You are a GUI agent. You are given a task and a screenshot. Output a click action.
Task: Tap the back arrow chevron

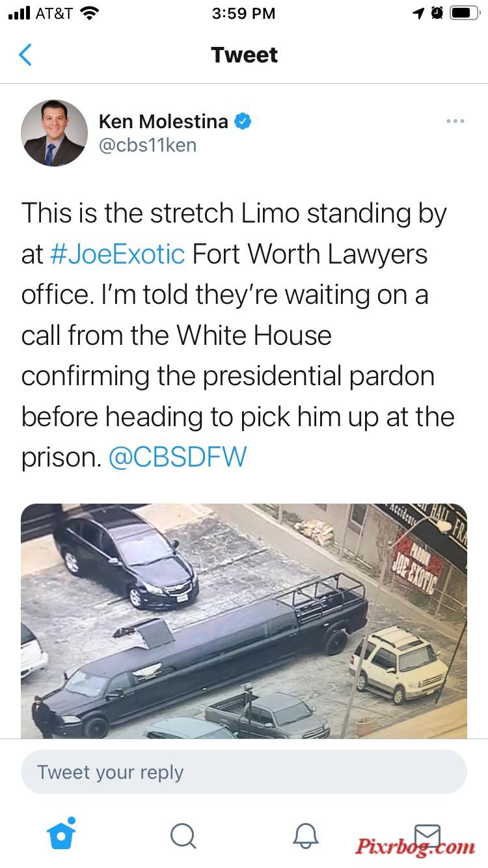(25, 55)
